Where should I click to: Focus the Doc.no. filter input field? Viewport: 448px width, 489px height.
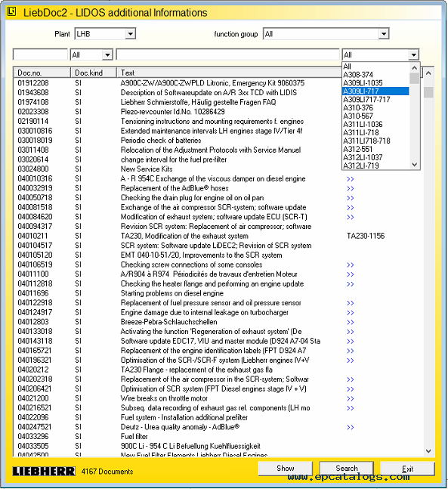(40, 54)
